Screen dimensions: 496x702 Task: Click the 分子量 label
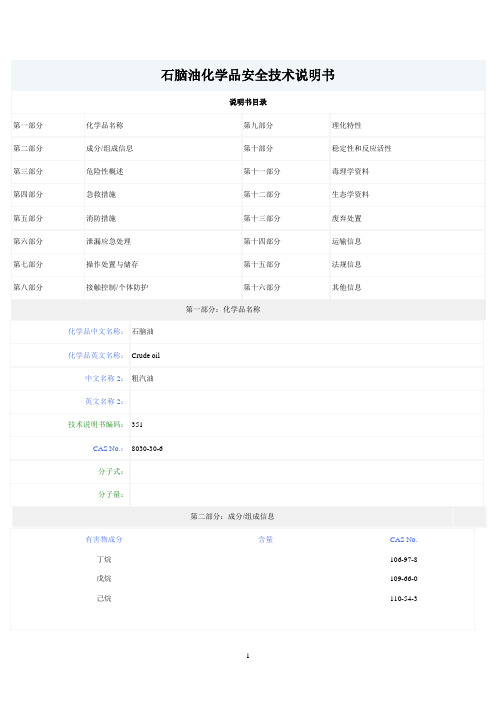click(x=111, y=495)
